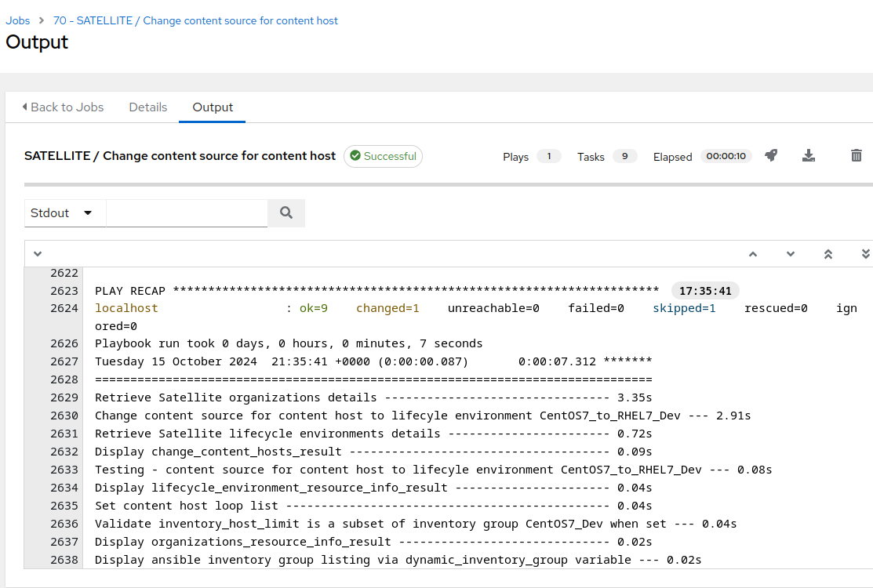Click the 'Testing - content source' line
This screenshot has height=588, width=873.
click(x=433, y=470)
